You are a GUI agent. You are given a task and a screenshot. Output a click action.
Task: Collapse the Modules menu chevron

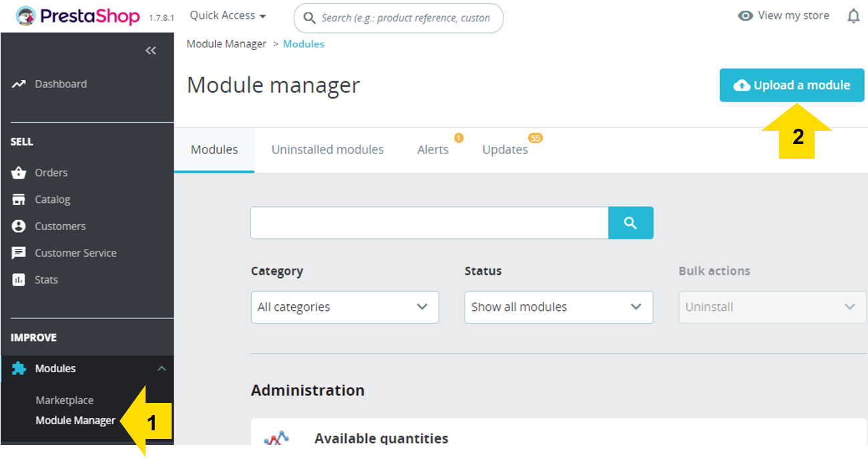pyautogui.click(x=161, y=368)
